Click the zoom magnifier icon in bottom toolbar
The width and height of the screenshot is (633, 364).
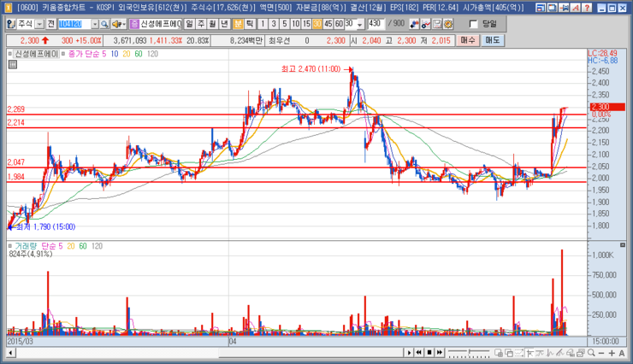(591, 353)
